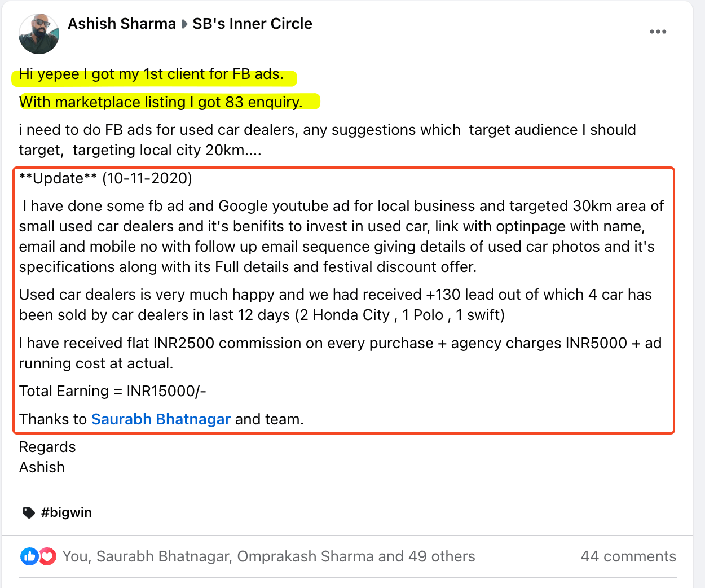Viewport: 705px width, 588px height.
Task: Click the blue thumbs-up Like reaction icon
Action: pyautogui.click(x=29, y=557)
